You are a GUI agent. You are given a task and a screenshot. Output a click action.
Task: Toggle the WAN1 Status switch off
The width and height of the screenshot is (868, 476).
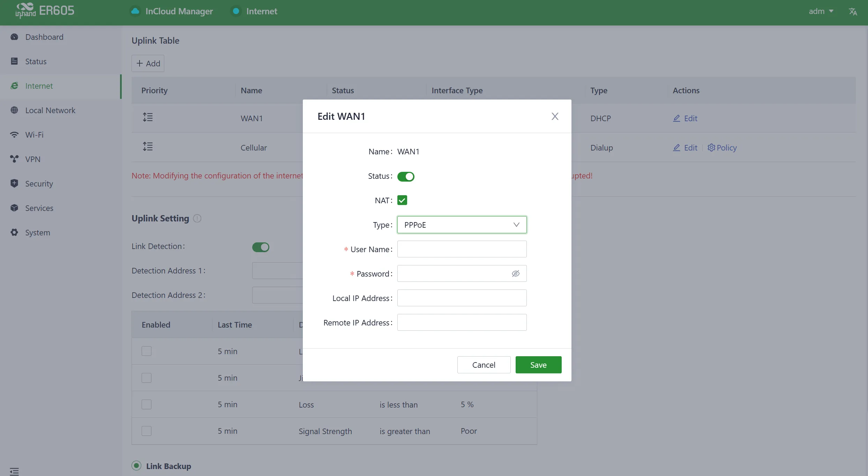point(406,176)
